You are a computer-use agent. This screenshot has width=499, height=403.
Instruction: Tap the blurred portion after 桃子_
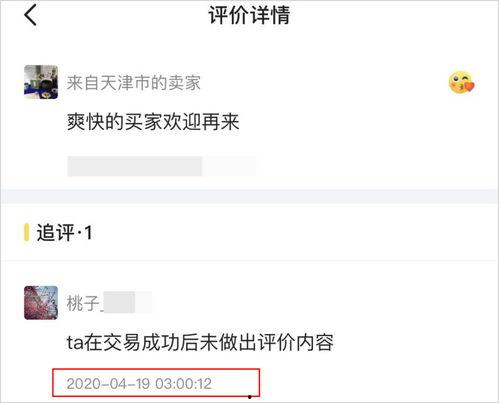127,302
